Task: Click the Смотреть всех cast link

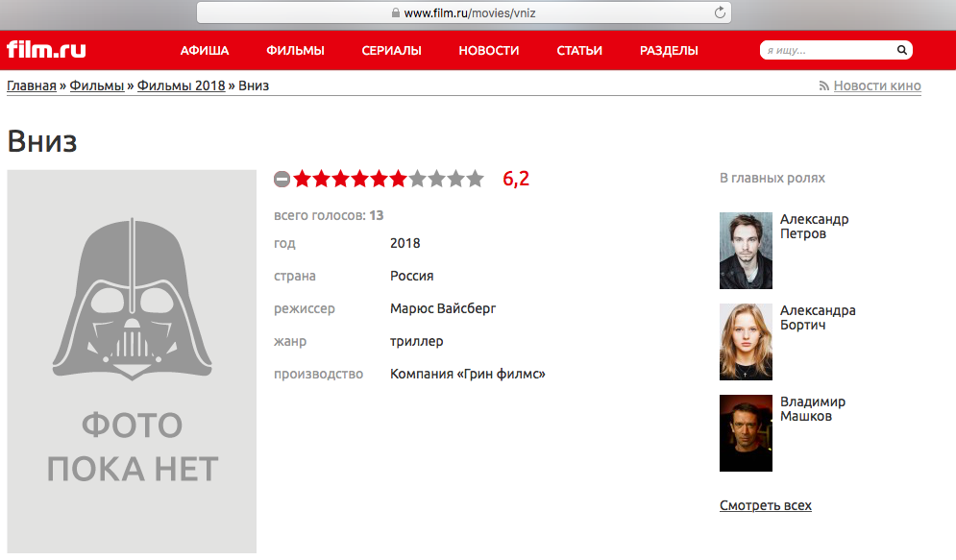Action: 765,505
